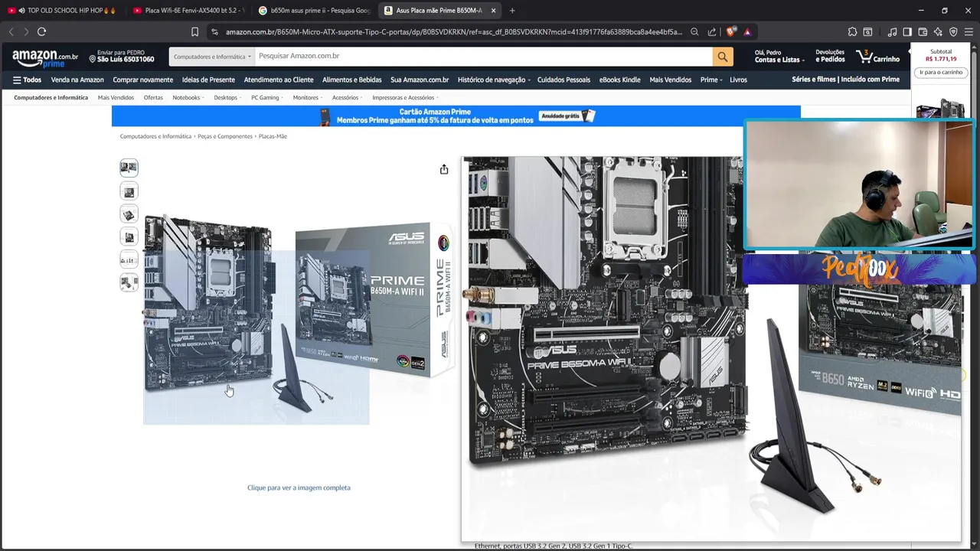
Task: Click Cartão Amazon Prime banner
Action: coord(456,116)
